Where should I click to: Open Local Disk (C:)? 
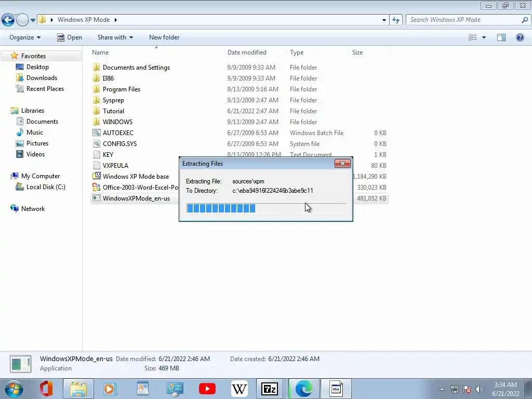(x=46, y=187)
